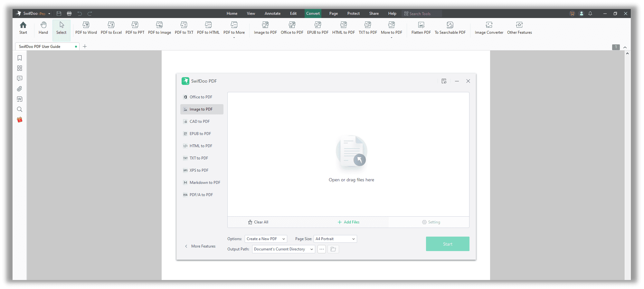This screenshot has width=644, height=289.
Task: Open PDF to Excel converter
Action: click(x=111, y=28)
